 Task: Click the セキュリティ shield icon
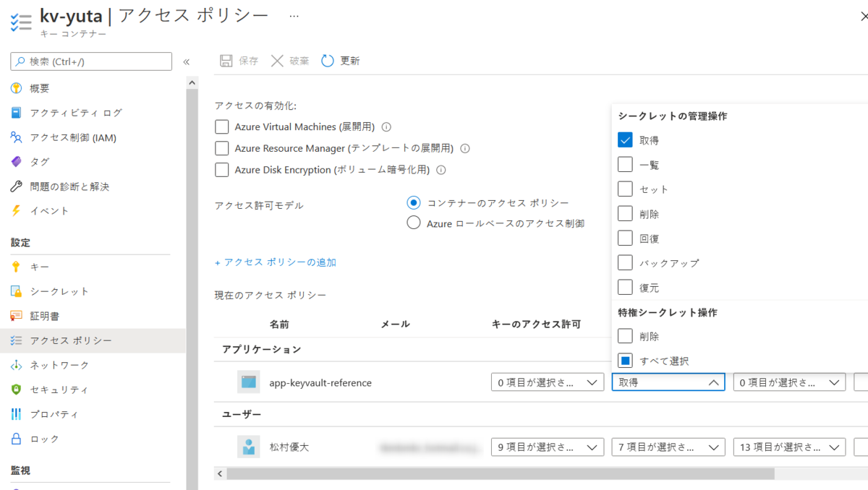click(x=17, y=390)
